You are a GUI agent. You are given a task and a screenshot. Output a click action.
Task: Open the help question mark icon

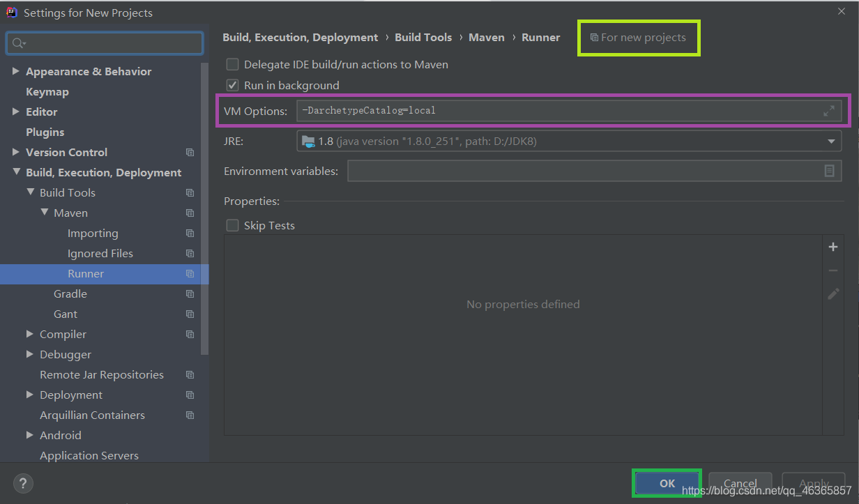[x=23, y=483]
